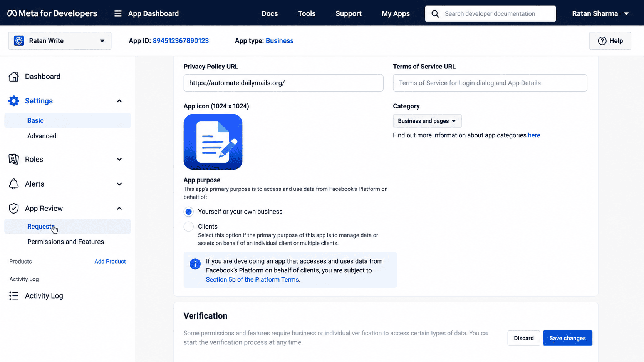This screenshot has width=644, height=362.
Task: Click the App Dashboard title
Action: tap(153, 13)
